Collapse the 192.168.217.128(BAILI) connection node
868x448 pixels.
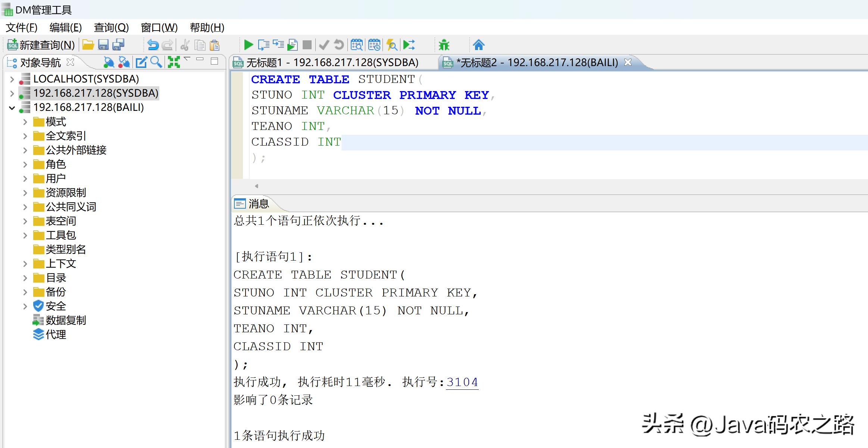pos(12,108)
